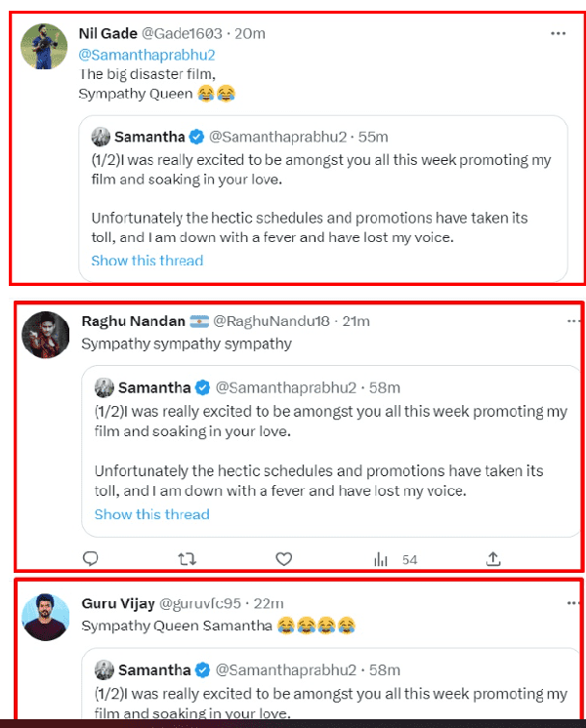Open Nil Gade's profile picture

[x=47, y=46]
